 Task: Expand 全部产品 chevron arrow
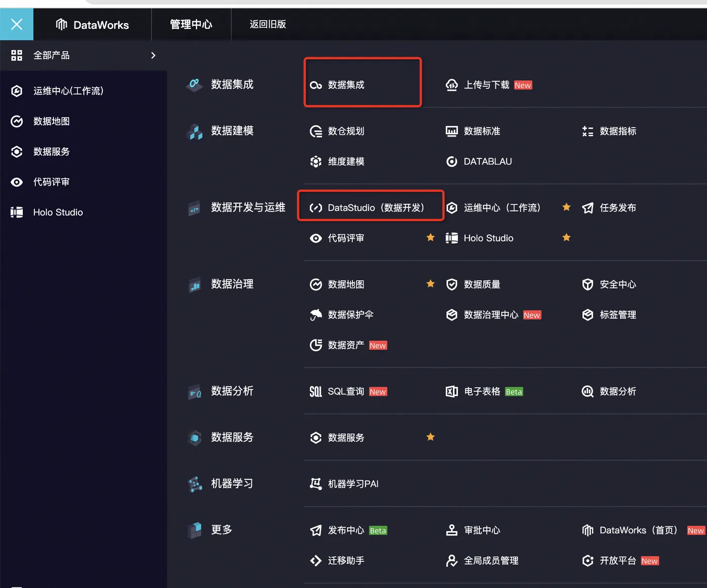pyautogui.click(x=153, y=56)
